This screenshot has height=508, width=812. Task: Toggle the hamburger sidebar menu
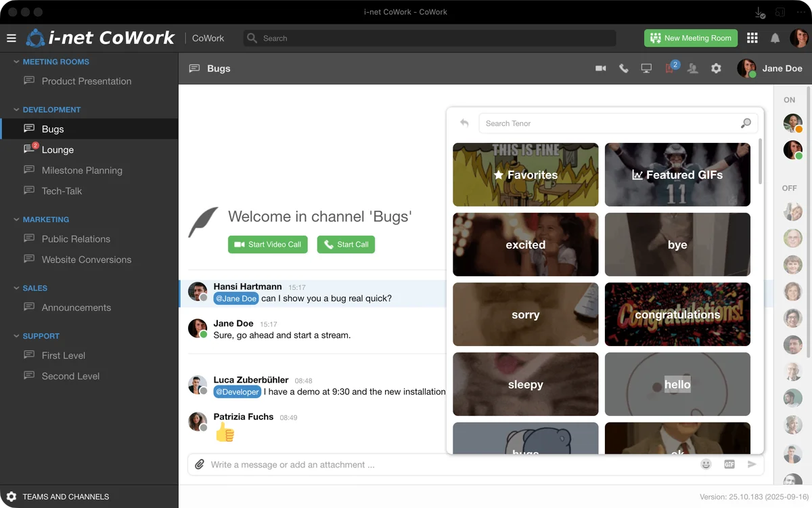[x=12, y=39]
